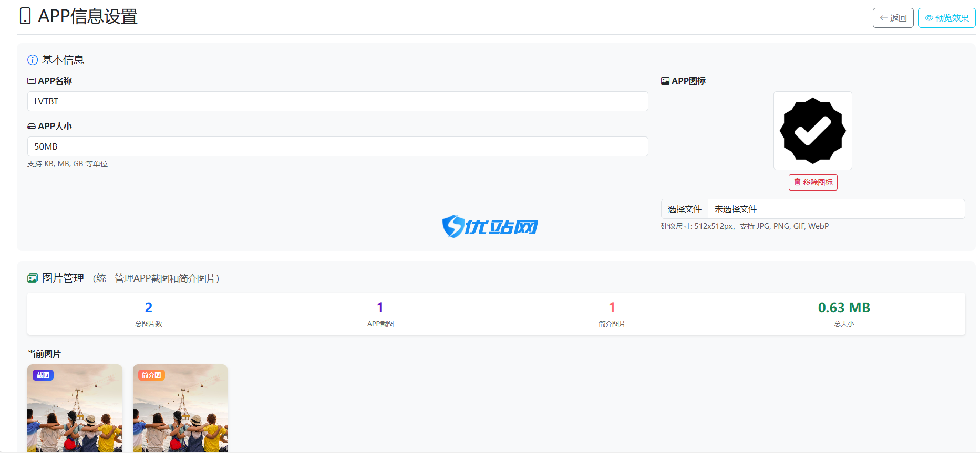The height and width of the screenshot is (453, 980).
Task: Click the 简介图片 stat count
Action: click(612, 308)
